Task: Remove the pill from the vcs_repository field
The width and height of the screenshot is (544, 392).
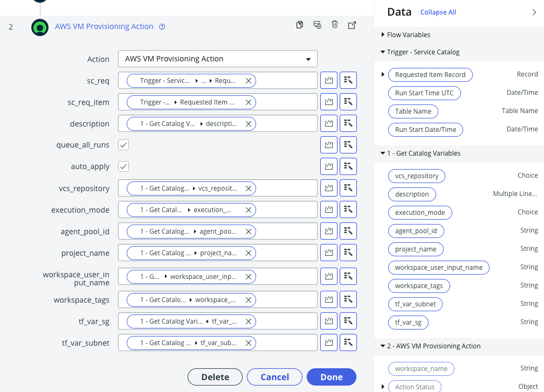Action: tap(248, 188)
